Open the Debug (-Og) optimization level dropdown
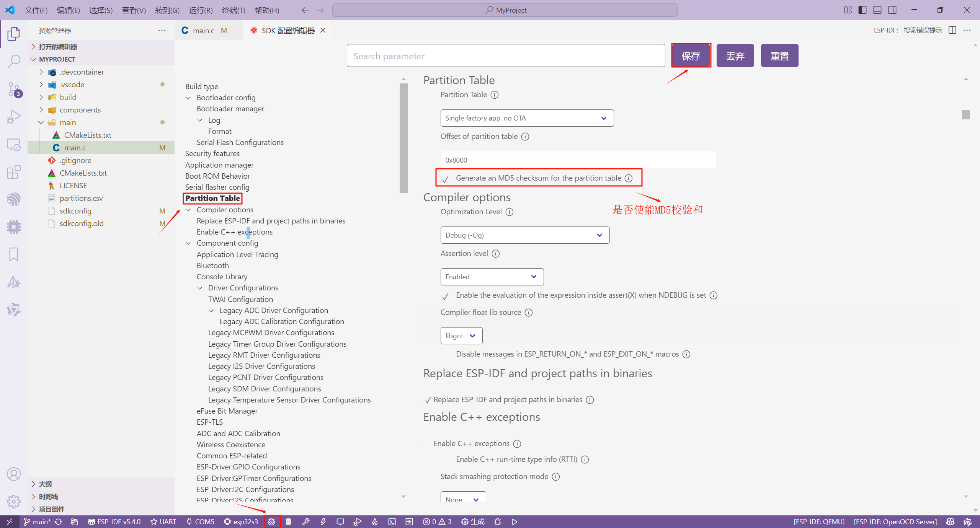Screen dimensions: 980x528 coord(524,235)
